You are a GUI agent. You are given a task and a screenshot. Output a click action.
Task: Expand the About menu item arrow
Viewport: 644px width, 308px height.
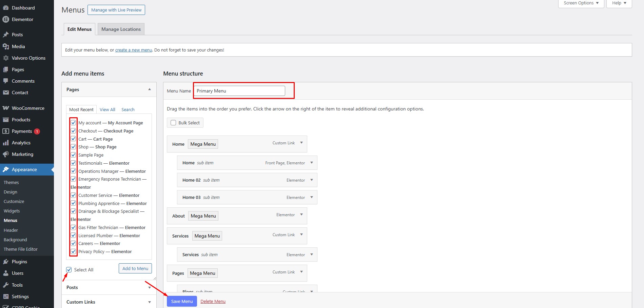click(x=301, y=214)
